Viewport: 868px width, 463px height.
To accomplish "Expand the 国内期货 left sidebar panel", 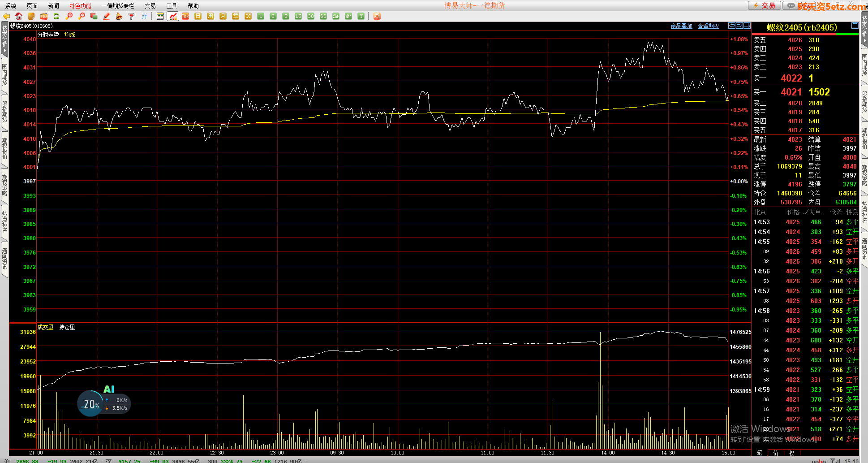I will coord(4,75).
